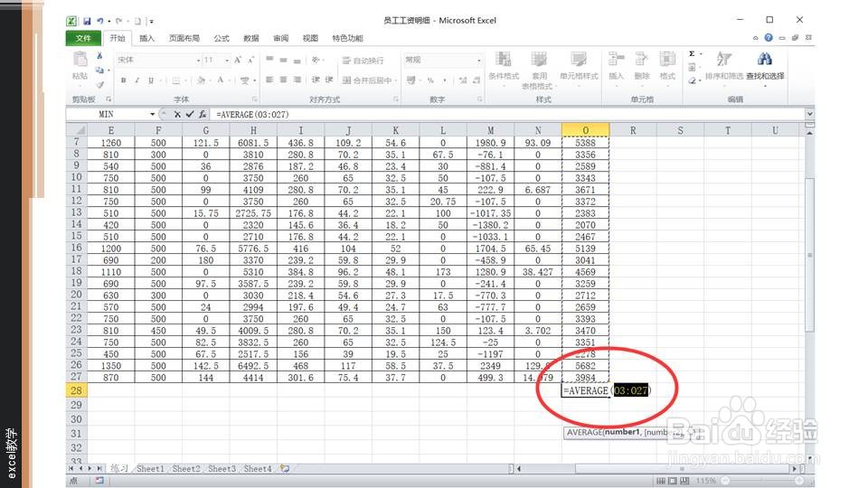This screenshot has width=868, height=488.
Task: Cancel the formula entry with the X icon
Action: point(177,114)
